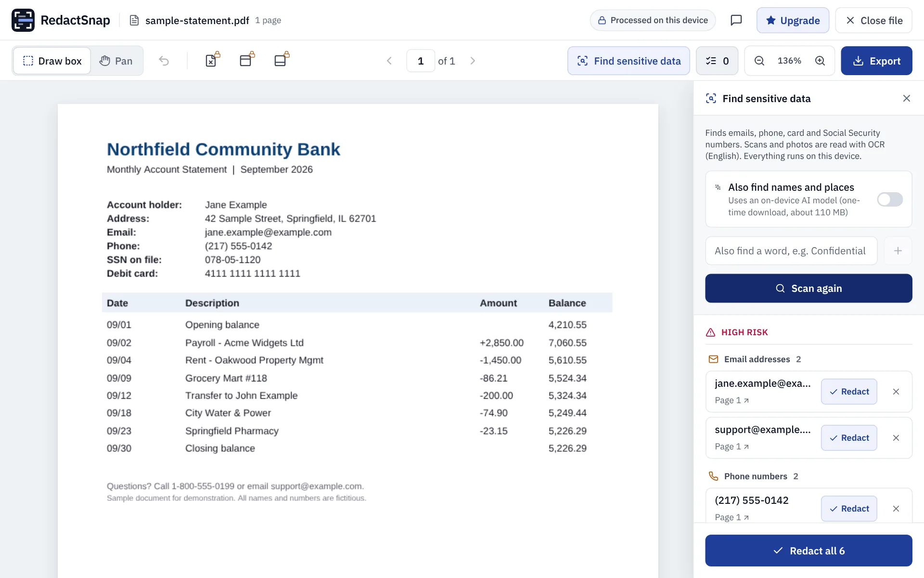This screenshot has height=578, width=924.
Task: Dismiss the (217) 555-0142 phone result
Action: 896,509
